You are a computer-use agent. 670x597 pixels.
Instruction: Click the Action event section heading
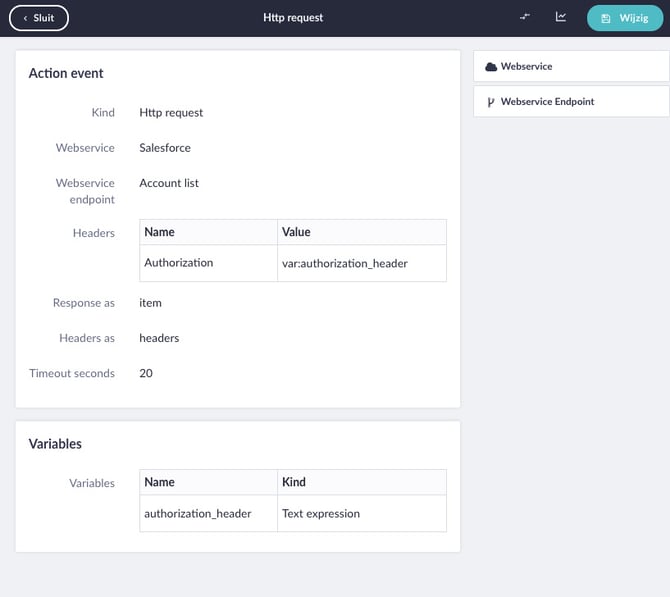click(66, 73)
